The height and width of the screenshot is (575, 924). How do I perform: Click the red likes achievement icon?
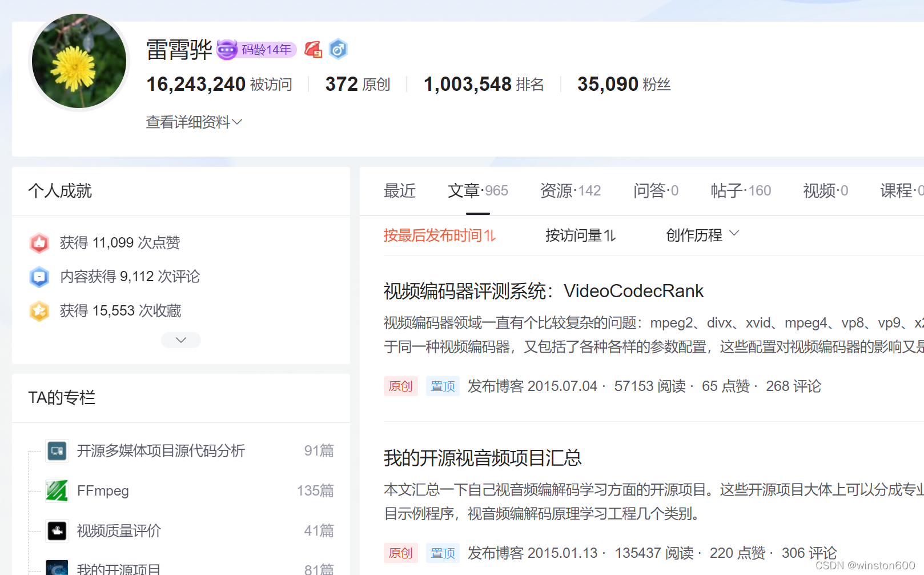[x=39, y=243]
